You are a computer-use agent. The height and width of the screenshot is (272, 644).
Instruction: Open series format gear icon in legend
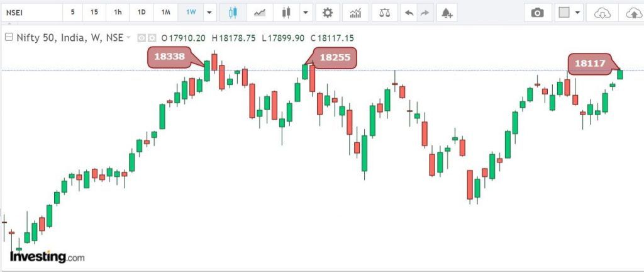[152, 38]
